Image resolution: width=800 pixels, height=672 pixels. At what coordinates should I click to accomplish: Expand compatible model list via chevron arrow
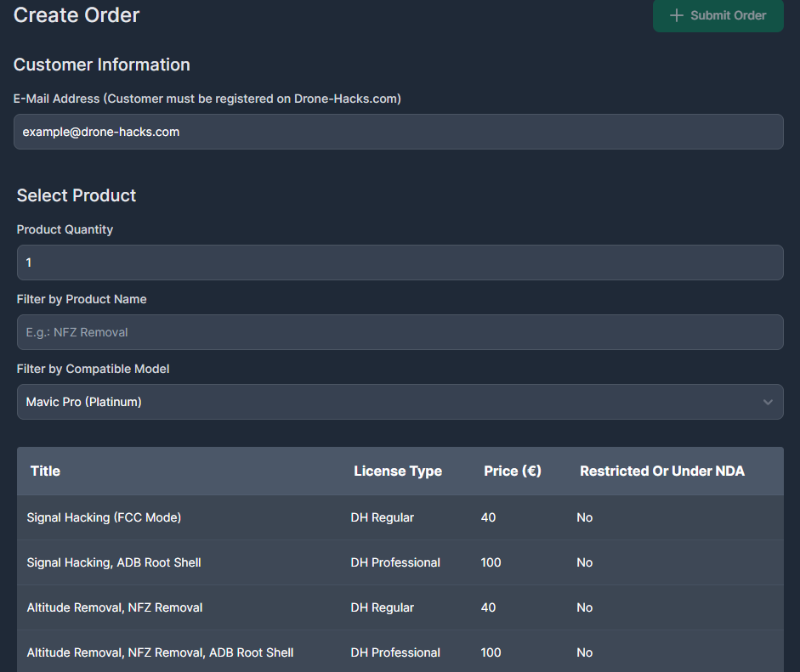tap(768, 402)
